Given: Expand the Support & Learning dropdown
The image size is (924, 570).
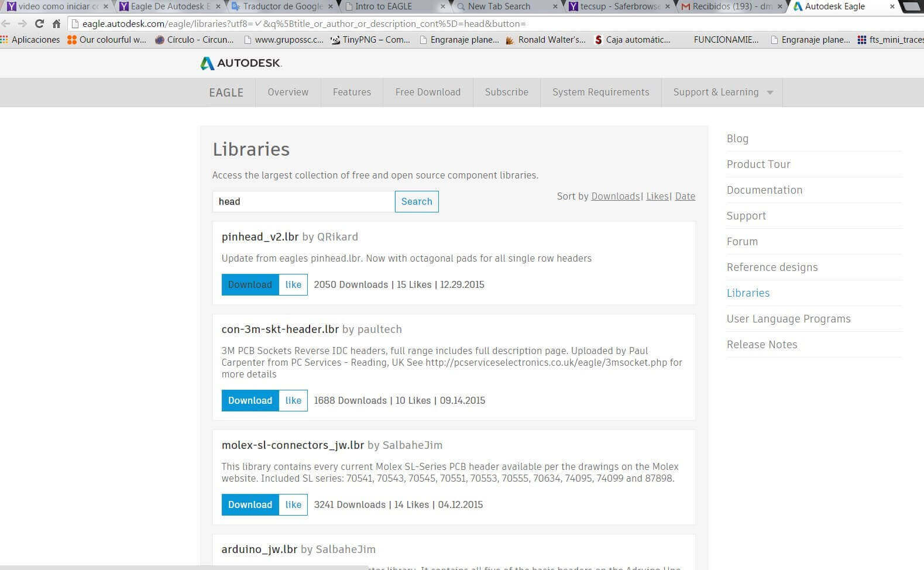Looking at the screenshot, I should click(x=722, y=92).
